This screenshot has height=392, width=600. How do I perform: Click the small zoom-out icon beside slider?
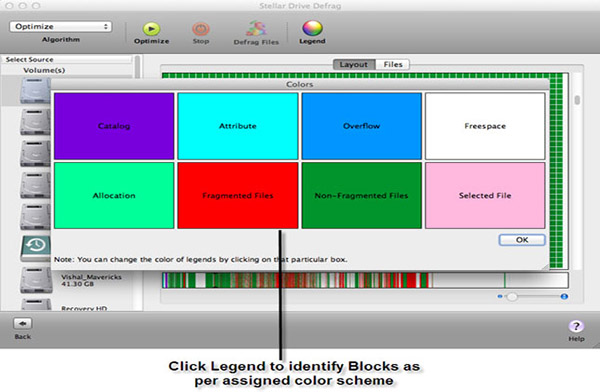(500, 296)
